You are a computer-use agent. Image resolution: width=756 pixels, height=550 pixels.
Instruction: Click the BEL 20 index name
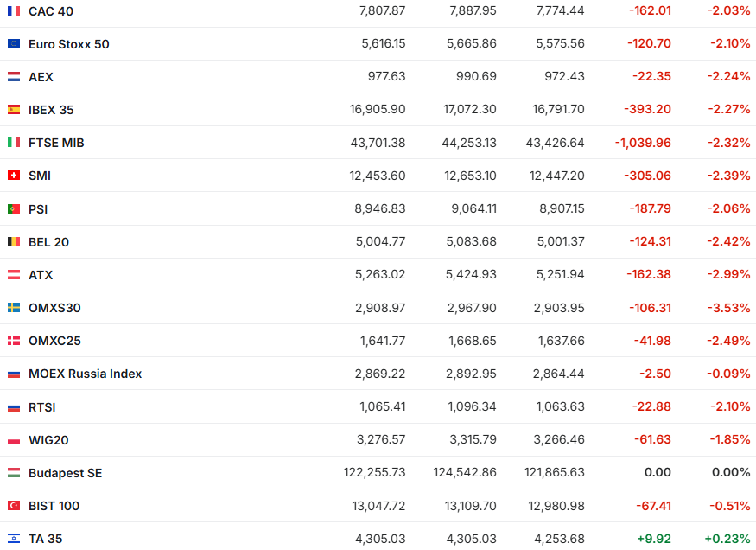[48, 242]
